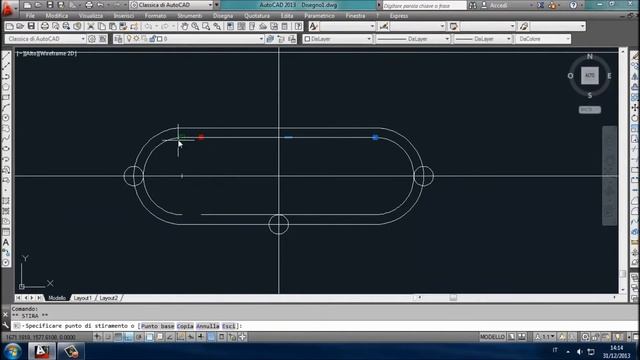Choose Annulla command option
Screen dimensions: 640x360
click(x=208, y=326)
